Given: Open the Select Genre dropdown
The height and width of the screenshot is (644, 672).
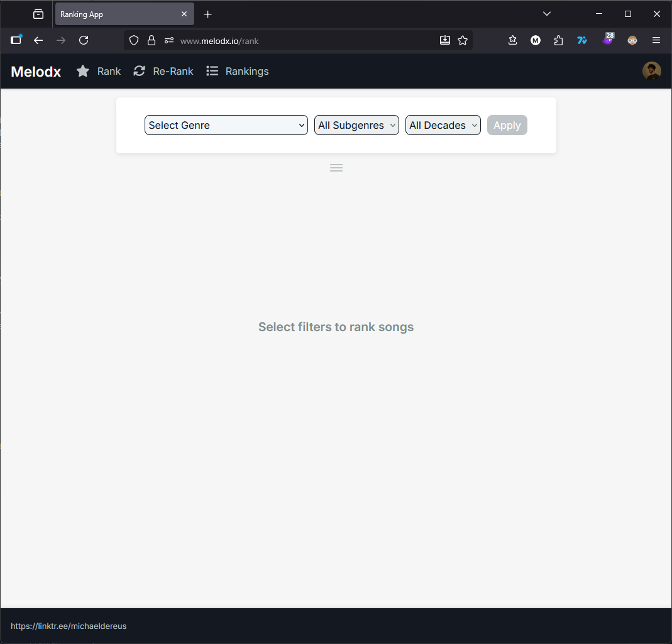Looking at the screenshot, I should 226,125.
